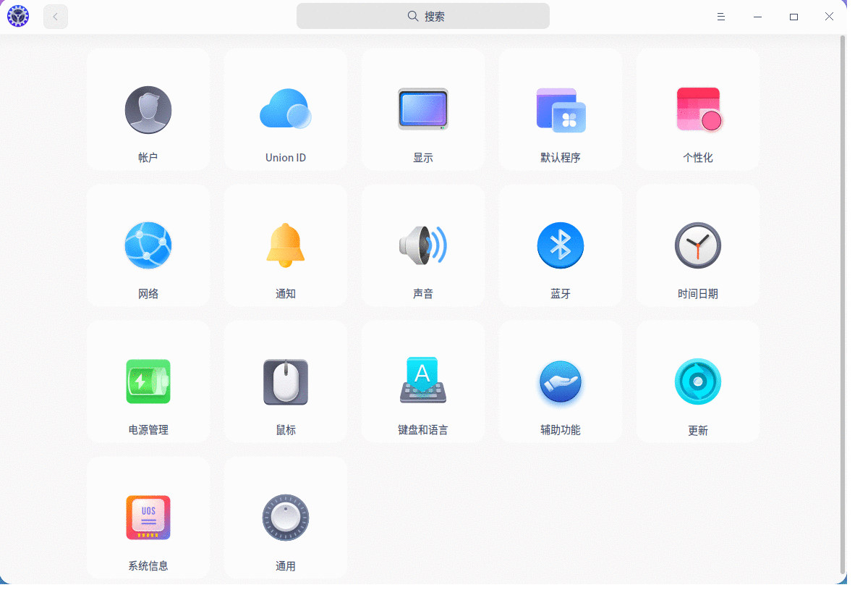Open the 默认程序 default programs icon
This screenshot has height=590, width=868.
click(x=561, y=110)
